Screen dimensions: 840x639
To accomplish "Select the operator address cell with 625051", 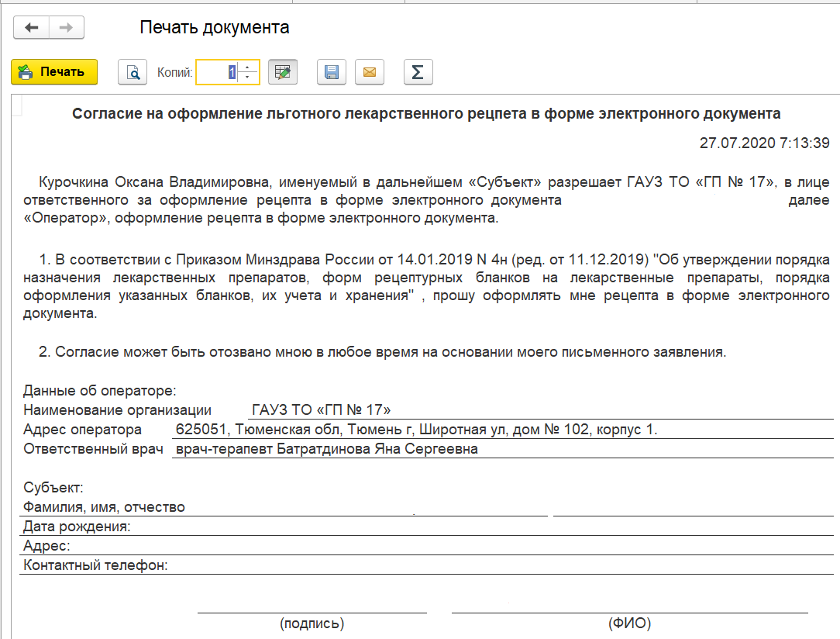I will pyautogui.click(x=416, y=430).
